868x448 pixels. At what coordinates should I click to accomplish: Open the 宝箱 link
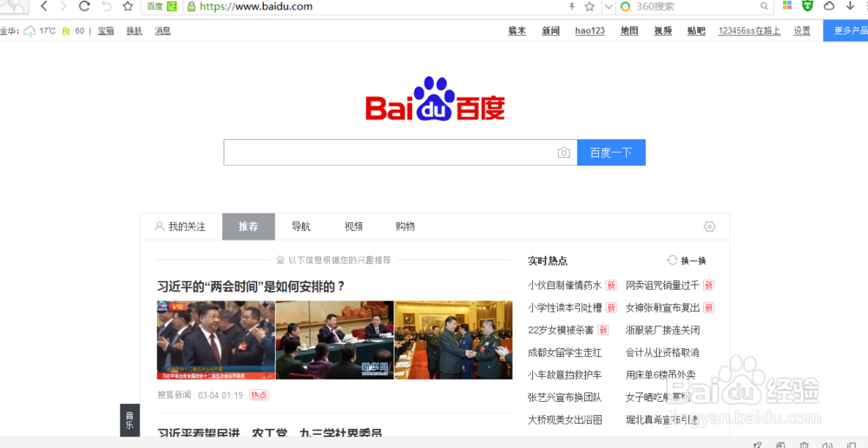(x=106, y=31)
